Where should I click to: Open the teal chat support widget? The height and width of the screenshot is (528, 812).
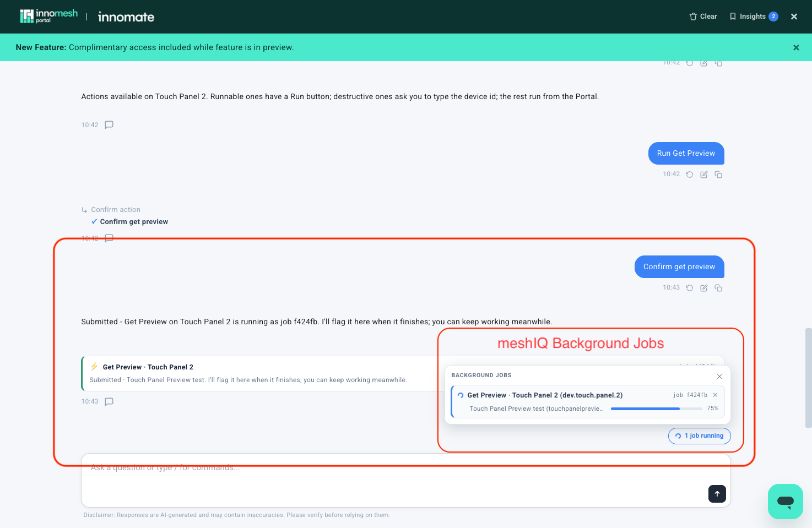(786, 502)
